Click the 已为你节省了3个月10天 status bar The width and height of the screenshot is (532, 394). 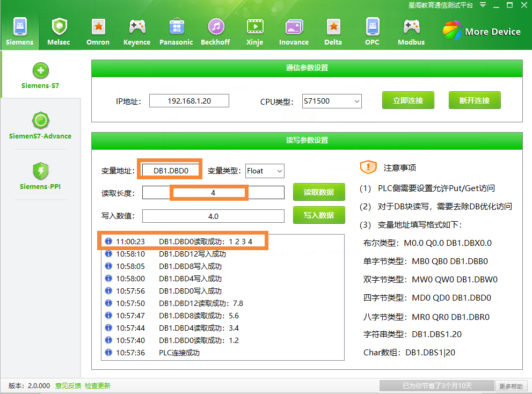click(x=437, y=386)
